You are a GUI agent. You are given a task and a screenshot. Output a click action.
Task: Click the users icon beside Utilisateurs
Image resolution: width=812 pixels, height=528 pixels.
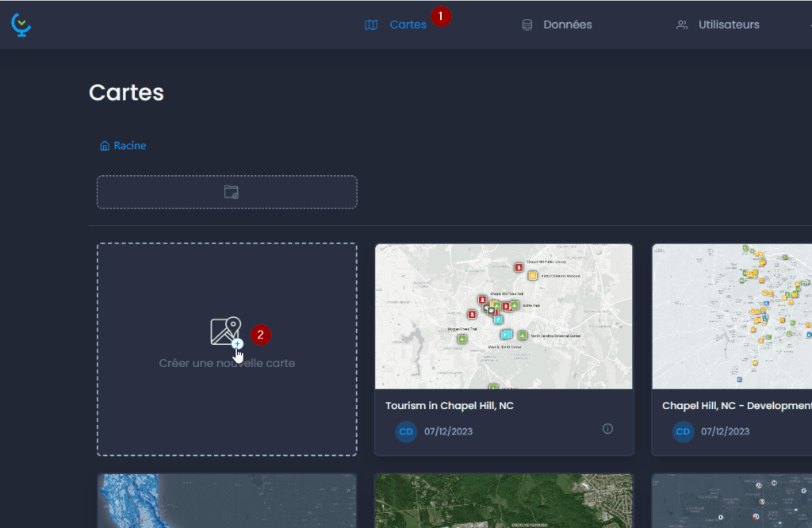[682, 25]
